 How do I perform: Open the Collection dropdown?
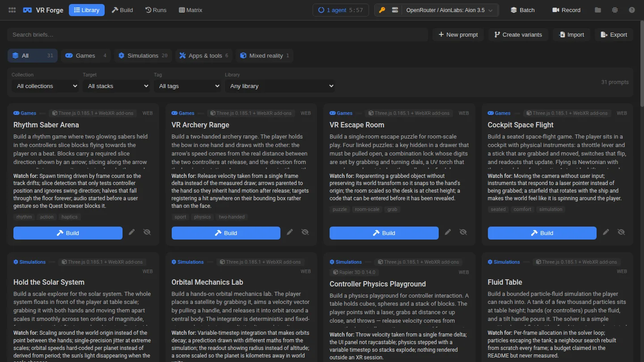pos(45,86)
